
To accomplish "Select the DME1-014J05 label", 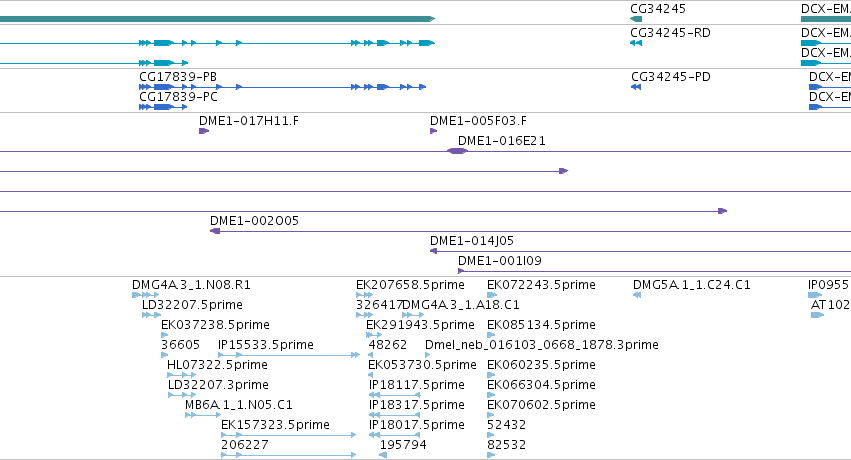I will click(472, 241).
